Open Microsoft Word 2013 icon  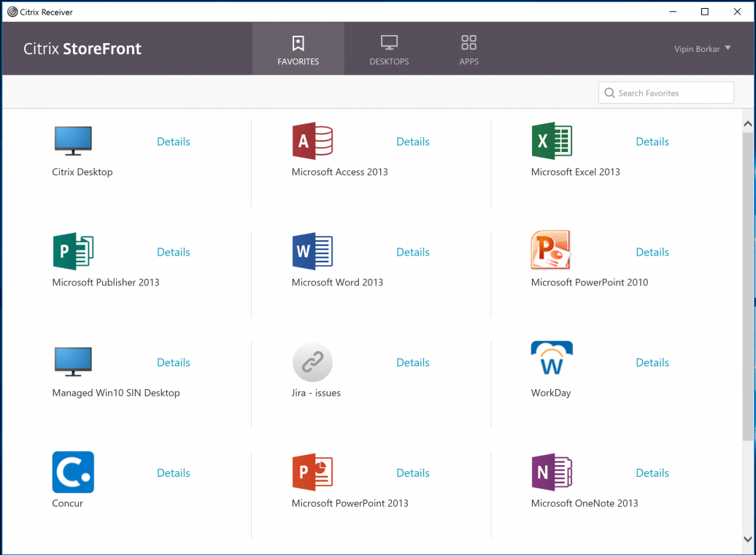(x=312, y=251)
